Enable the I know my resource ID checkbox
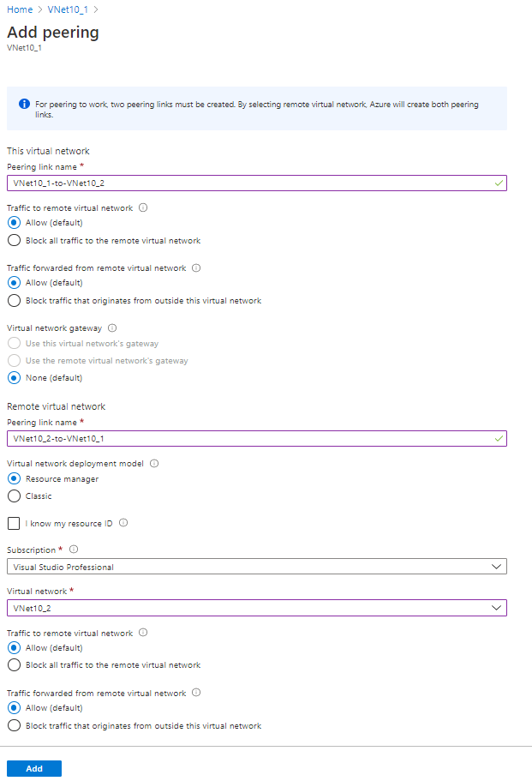Screen dimensions: 532x781 [14, 523]
